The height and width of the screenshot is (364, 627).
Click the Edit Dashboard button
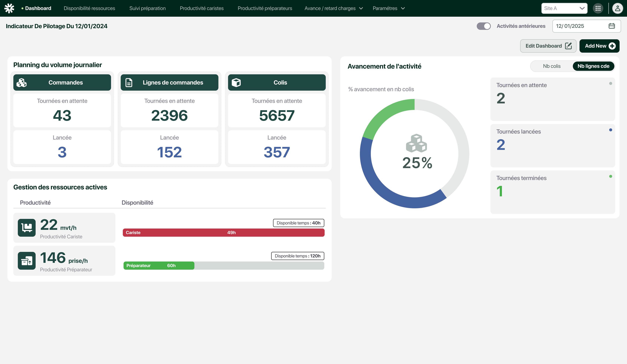[x=548, y=46]
